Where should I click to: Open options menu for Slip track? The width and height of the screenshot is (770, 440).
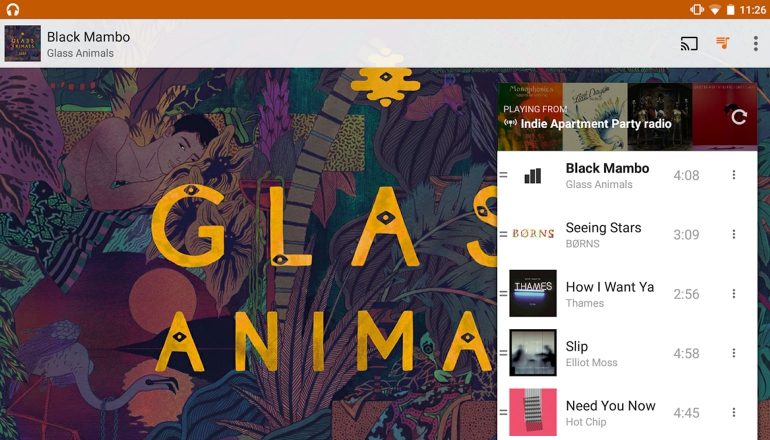734,353
